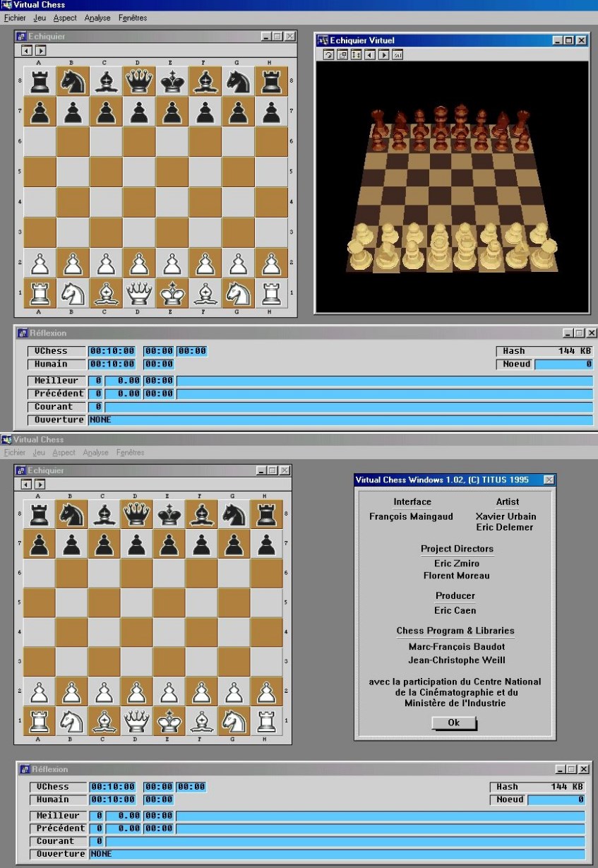Select the black queen on D8, lower Echiquier board
Screen dimensions: 598x868
(136, 514)
